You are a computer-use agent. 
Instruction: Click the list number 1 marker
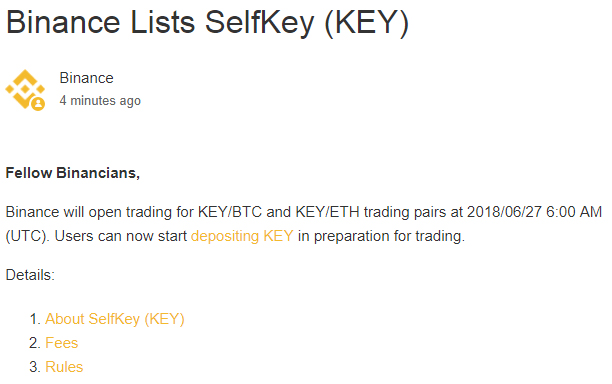(35, 319)
